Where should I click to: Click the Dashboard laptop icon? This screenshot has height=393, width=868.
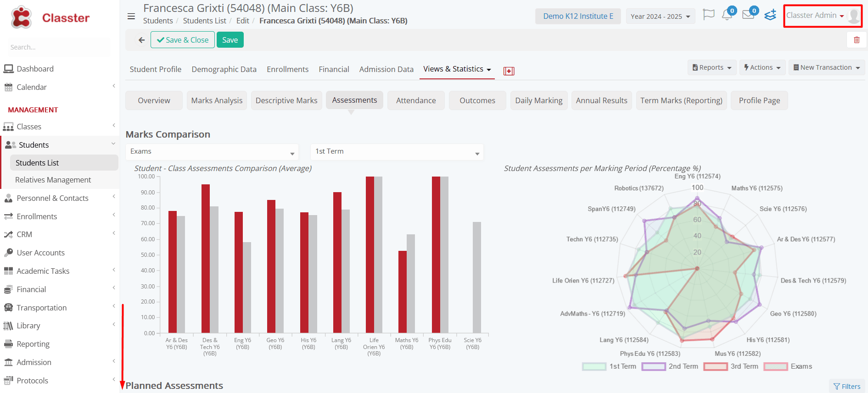pos(8,69)
